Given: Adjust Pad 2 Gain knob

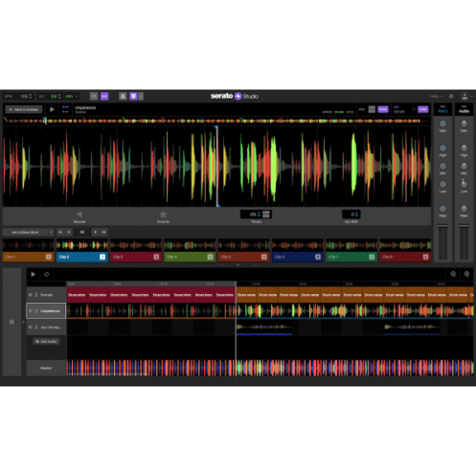Looking at the screenshot, I should [442, 124].
